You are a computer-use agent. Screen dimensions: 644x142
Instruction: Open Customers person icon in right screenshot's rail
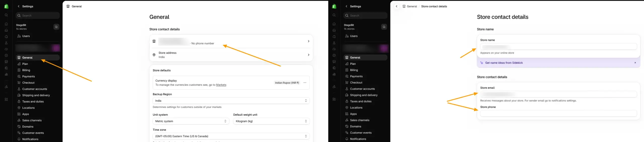(x=334, y=43)
